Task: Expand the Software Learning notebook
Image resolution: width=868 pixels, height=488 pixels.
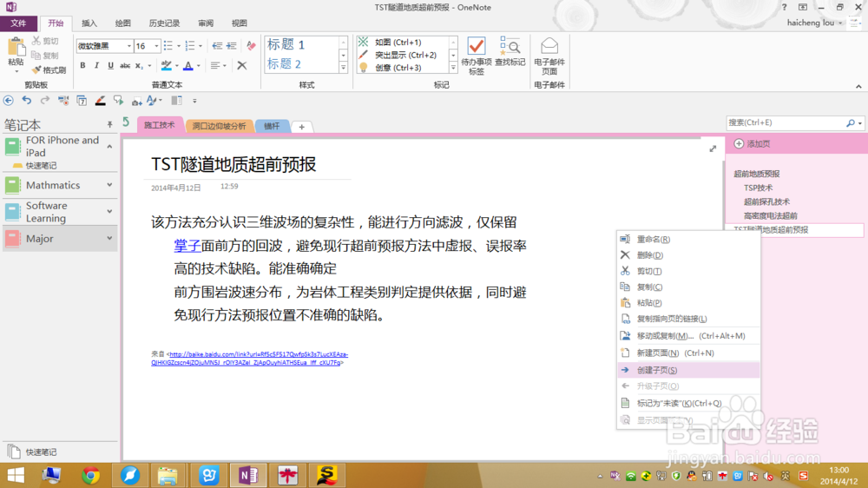Action: coord(109,212)
